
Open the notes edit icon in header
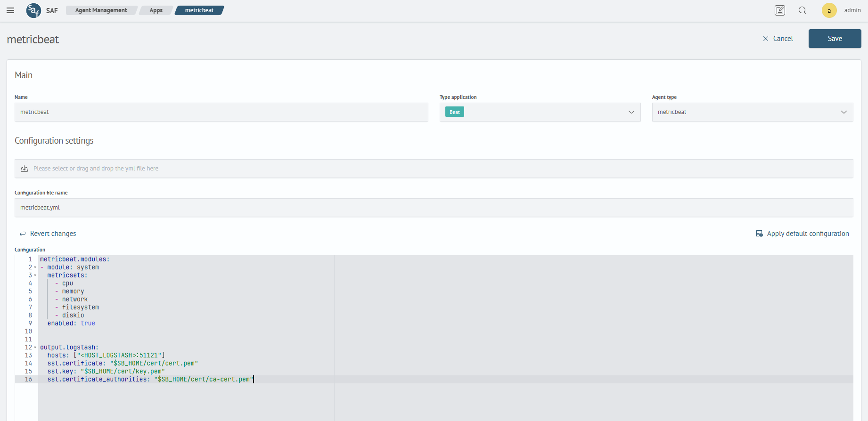pyautogui.click(x=780, y=10)
